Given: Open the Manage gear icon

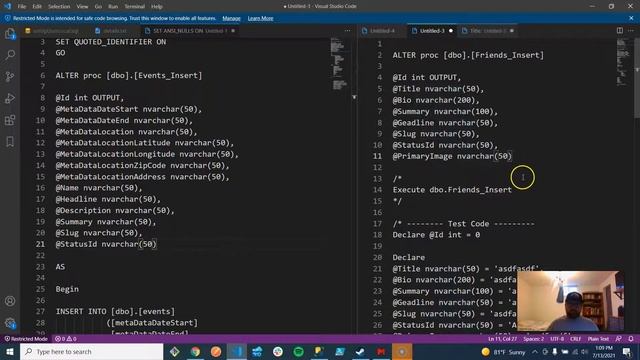Looking at the screenshot, I should 10,323.
